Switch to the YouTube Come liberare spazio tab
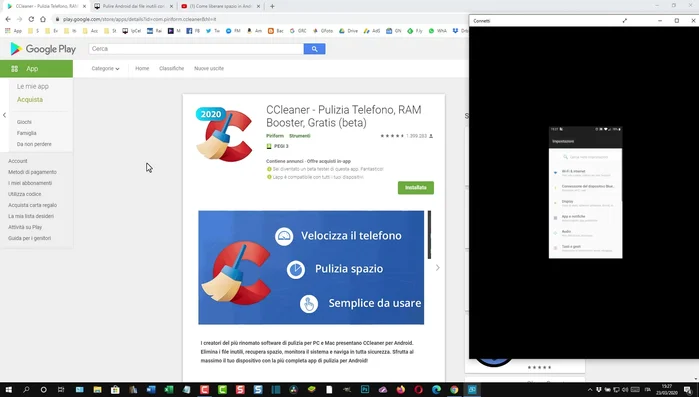 click(220, 6)
